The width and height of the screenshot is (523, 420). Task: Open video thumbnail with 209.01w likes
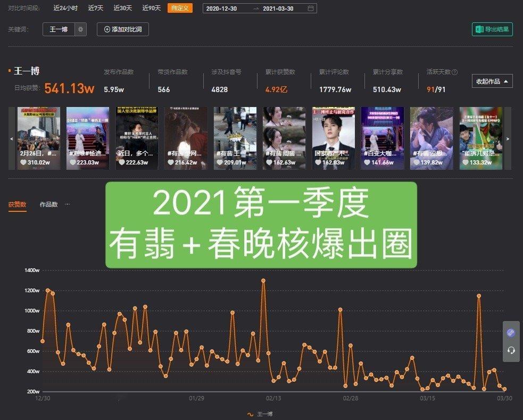click(235, 138)
